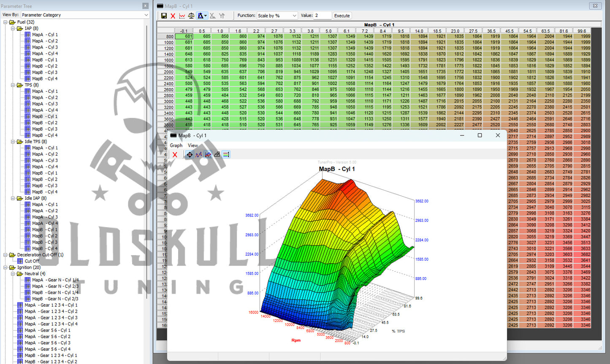This screenshot has height=364, width=610.
Task: Click the balance scales compare icon
Action: point(191,16)
